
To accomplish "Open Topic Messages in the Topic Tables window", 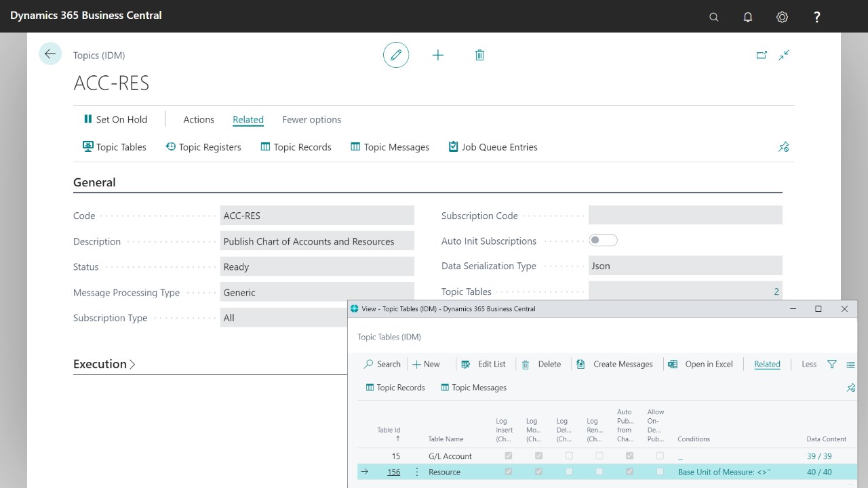I will pyautogui.click(x=473, y=388).
